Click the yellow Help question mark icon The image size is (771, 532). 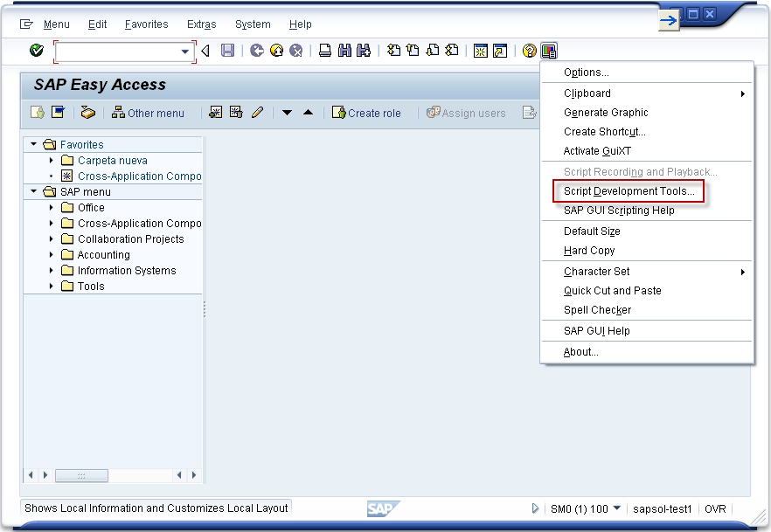click(x=529, y=51)
